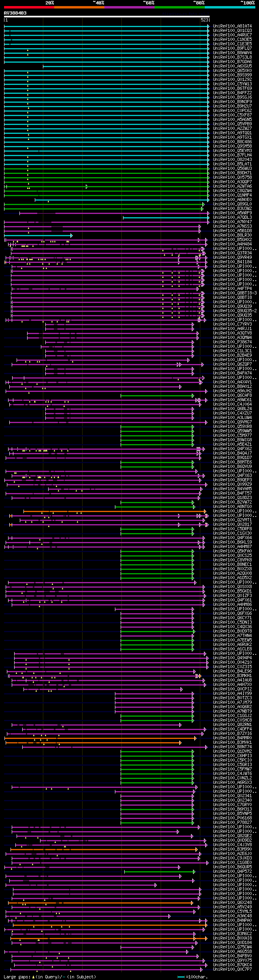Click the hit label UniRef100_Q1NMF4
This screenshot has width=259, height=980.
point(232,195)
